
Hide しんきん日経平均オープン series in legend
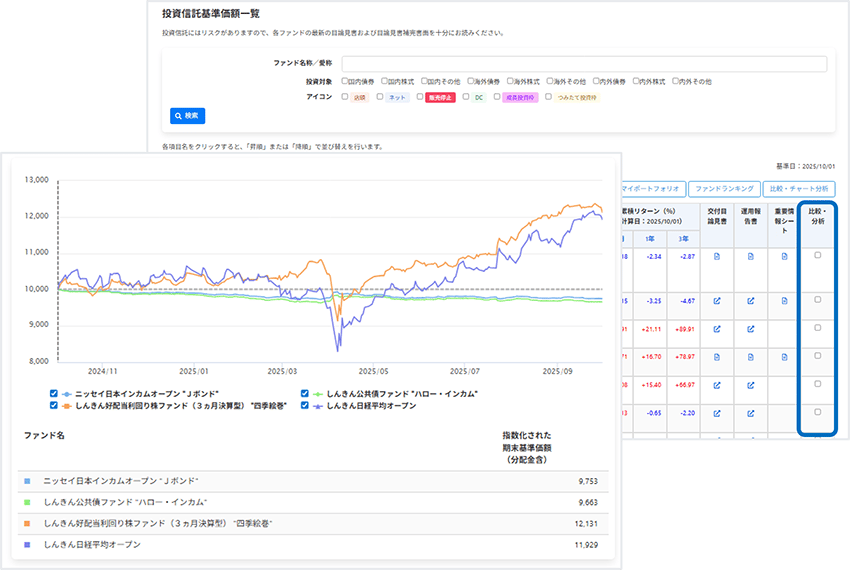305,405
